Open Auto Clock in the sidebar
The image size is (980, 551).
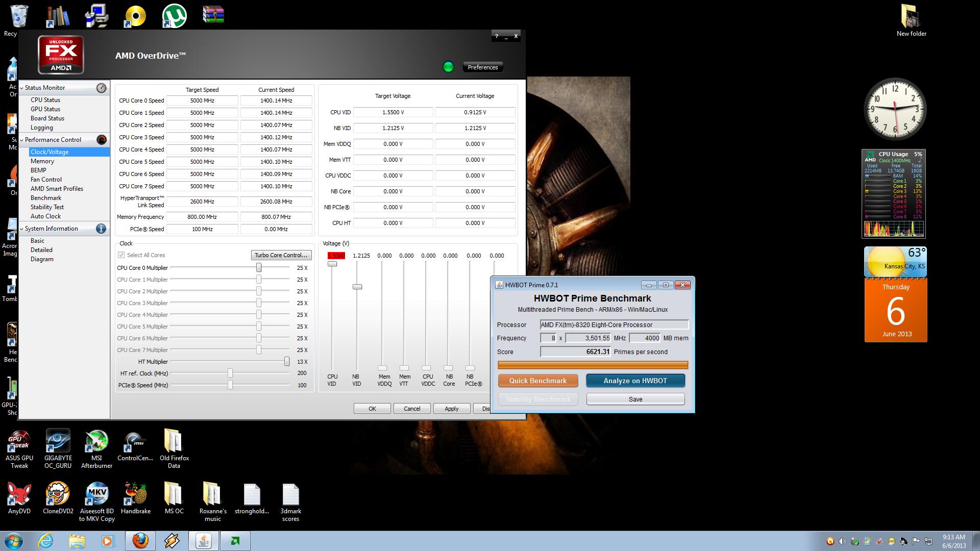45,216
